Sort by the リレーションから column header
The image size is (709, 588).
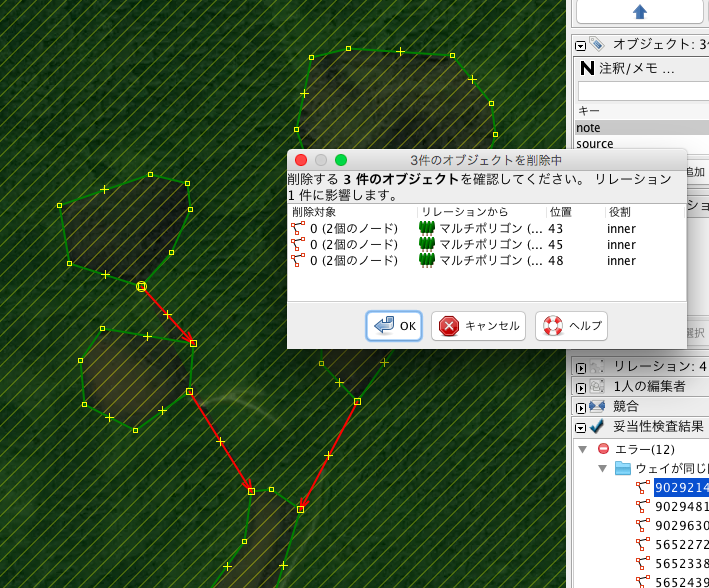pos(464,212)
